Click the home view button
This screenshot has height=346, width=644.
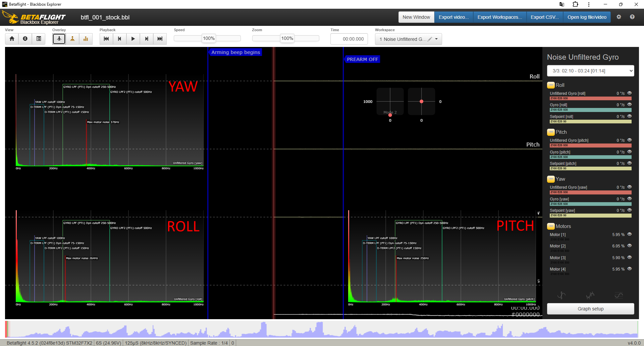click(x=12, y=39)
